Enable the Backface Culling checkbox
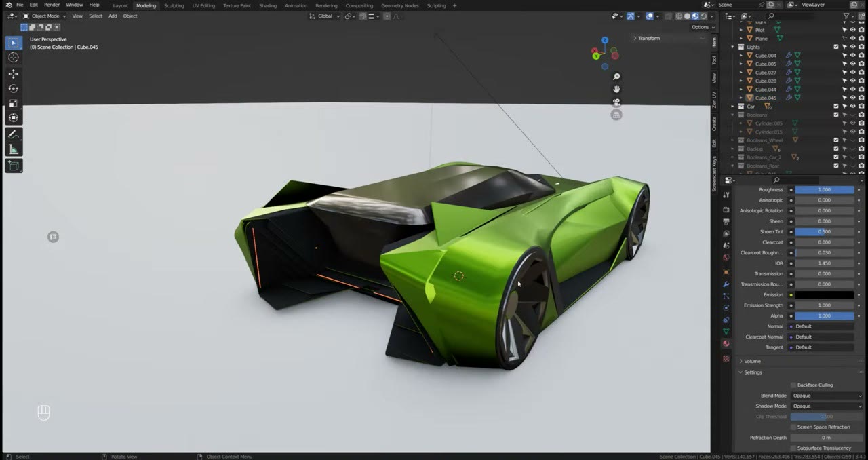The height and width of the screenshot is (460, 868). (x=793, y=385)
